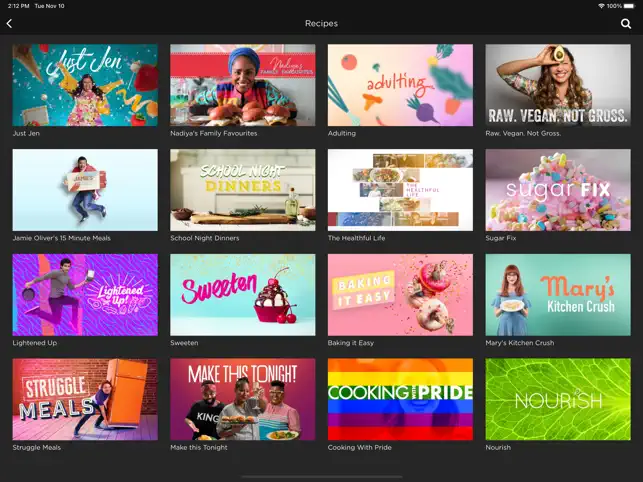The image size is (643, 482).
Task: Tap the home indicator bar at bottom
Action: (322, 477)
